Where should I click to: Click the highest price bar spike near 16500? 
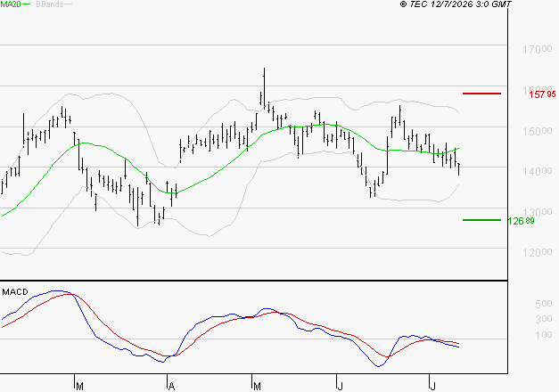click(x=264, y=87)
